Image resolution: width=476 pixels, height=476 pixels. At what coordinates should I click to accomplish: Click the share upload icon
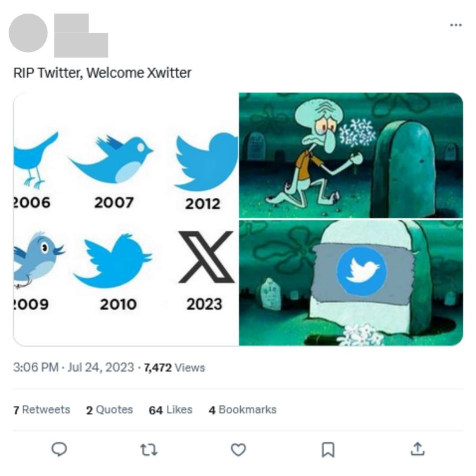click(417, 449)
